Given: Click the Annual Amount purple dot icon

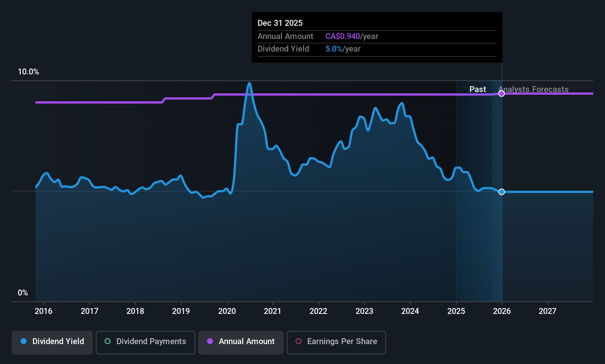Looking at the screenshot, I should coord(210,342).
